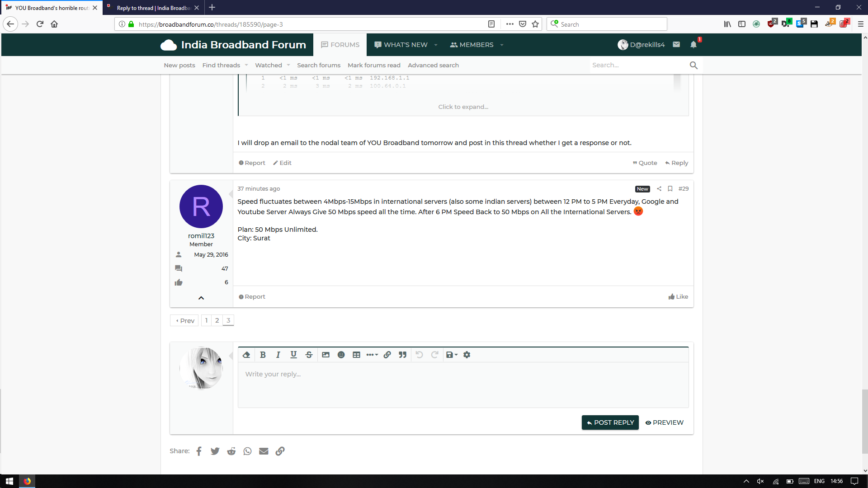This screenshot has height=488, width=868.
Task: Click the editor redo icon
Action: 435,355
